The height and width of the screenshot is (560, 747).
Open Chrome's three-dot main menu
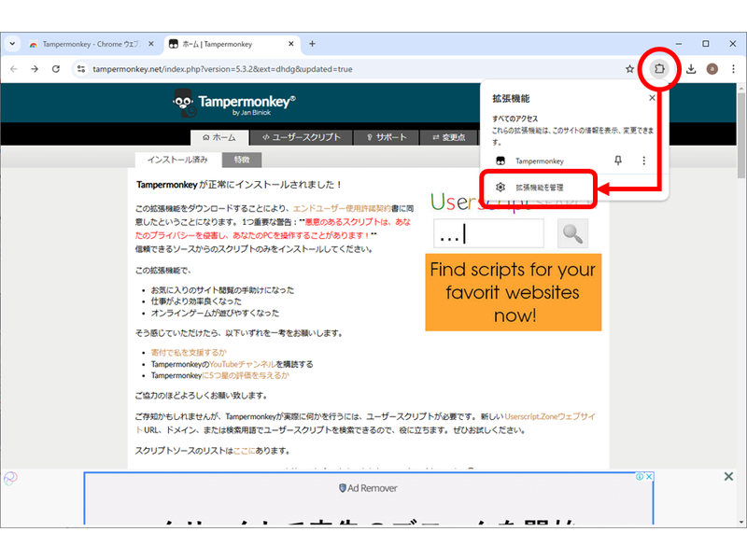coord(733,69)
